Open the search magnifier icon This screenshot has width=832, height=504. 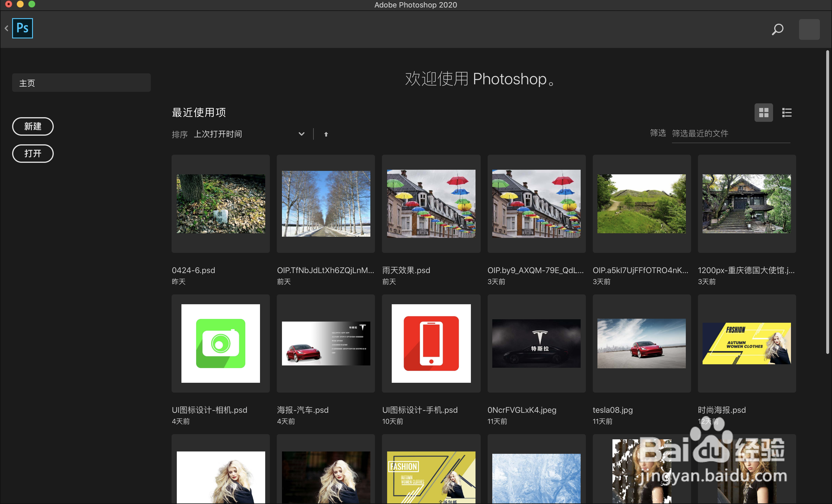[777, 29]
